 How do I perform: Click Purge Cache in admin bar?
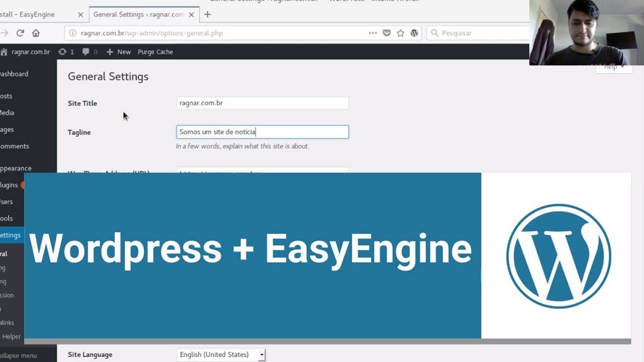pyautogui.click(x=155, y=52)
